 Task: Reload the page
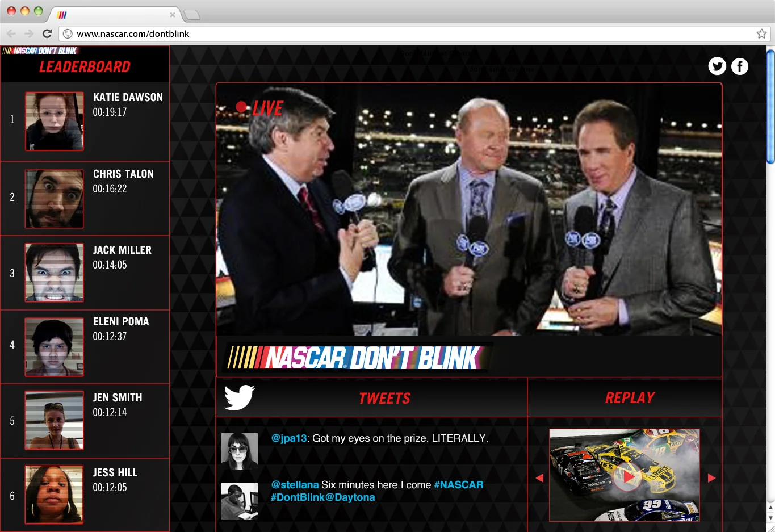tap(47, 33)
